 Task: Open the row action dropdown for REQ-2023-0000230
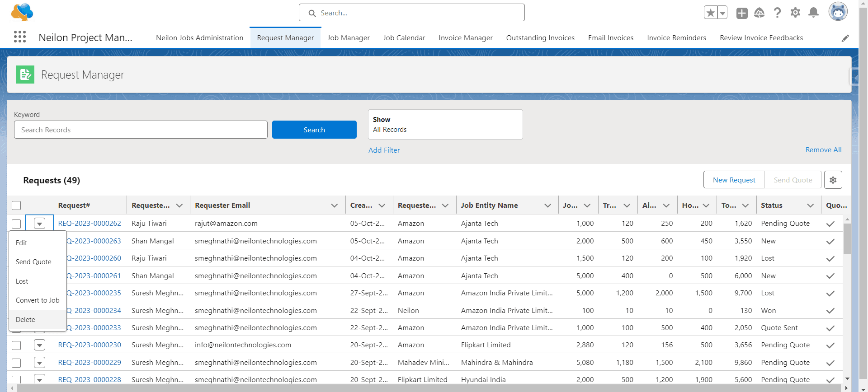point(40,345)
